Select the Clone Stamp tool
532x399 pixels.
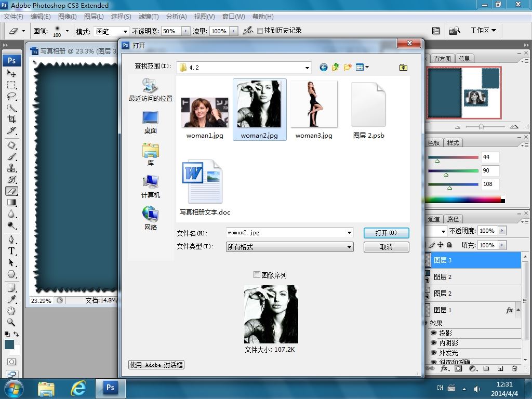click(x=11, y=168)
